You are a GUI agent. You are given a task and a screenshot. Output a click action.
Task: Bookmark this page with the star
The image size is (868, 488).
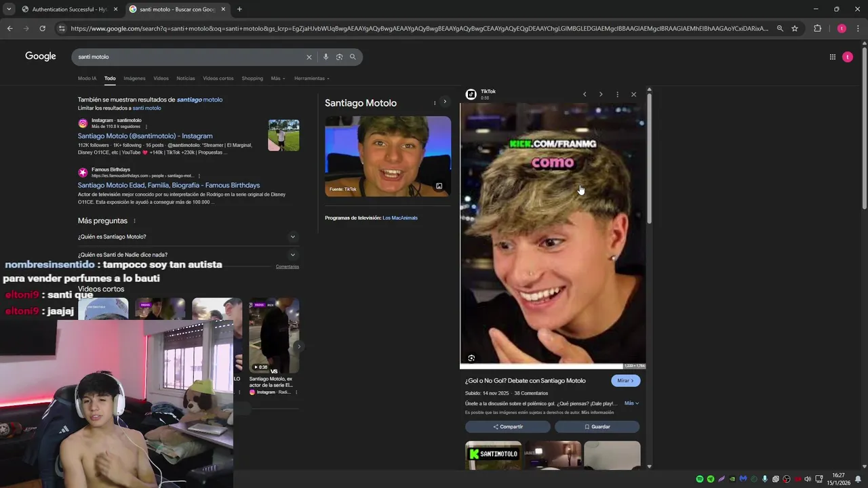795,28
